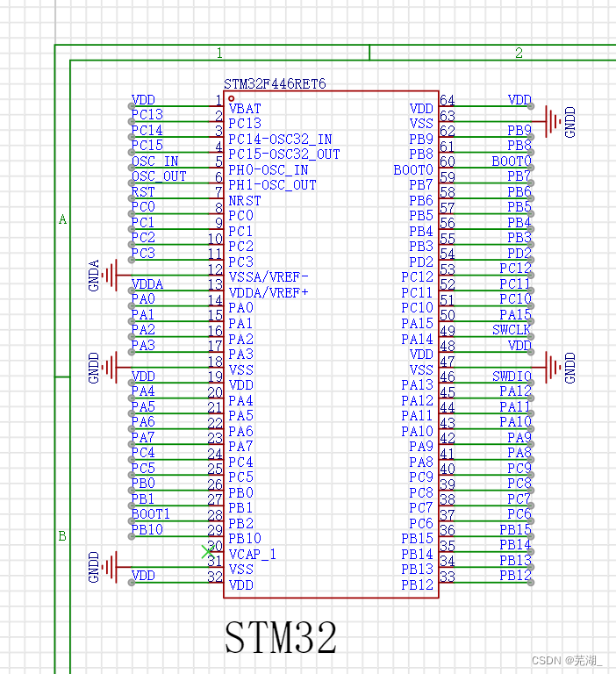
Task: Select the STM32F446RET6 component designator text
Action: click(275, 83)
